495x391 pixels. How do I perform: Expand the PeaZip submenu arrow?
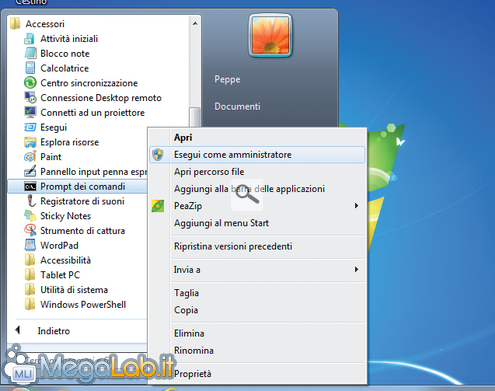pyautogui.click(x=356, y=206)
